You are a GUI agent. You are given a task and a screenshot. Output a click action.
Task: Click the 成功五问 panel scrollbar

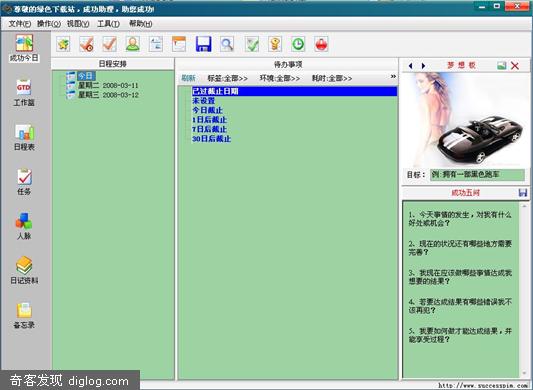[x=524, y=289]
